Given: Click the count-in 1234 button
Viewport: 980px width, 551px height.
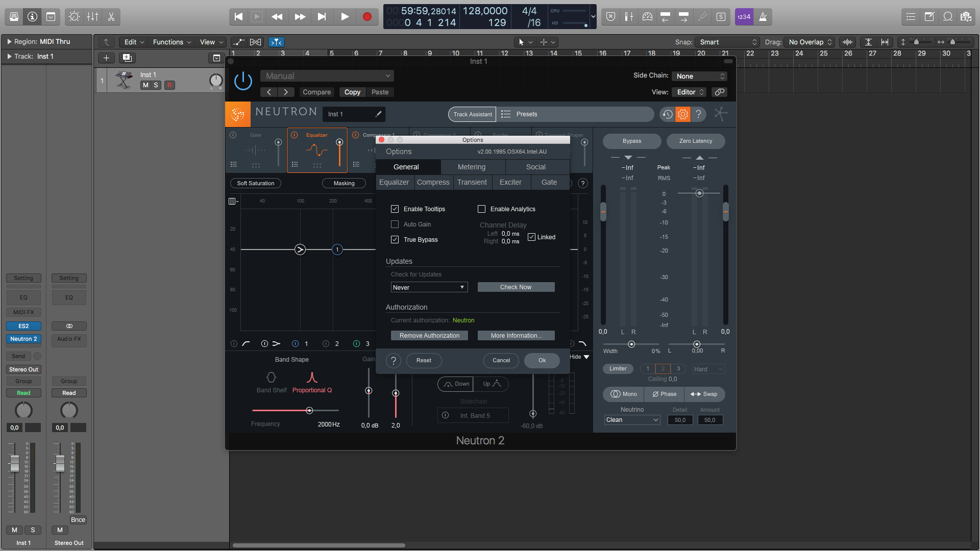Looking at the screenshot, I should [744, 17].
